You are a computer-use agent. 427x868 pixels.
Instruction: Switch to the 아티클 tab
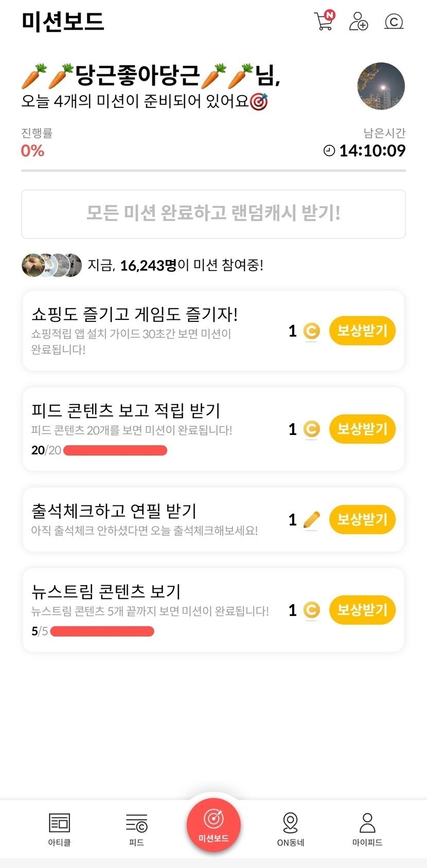tap(59, 829)
